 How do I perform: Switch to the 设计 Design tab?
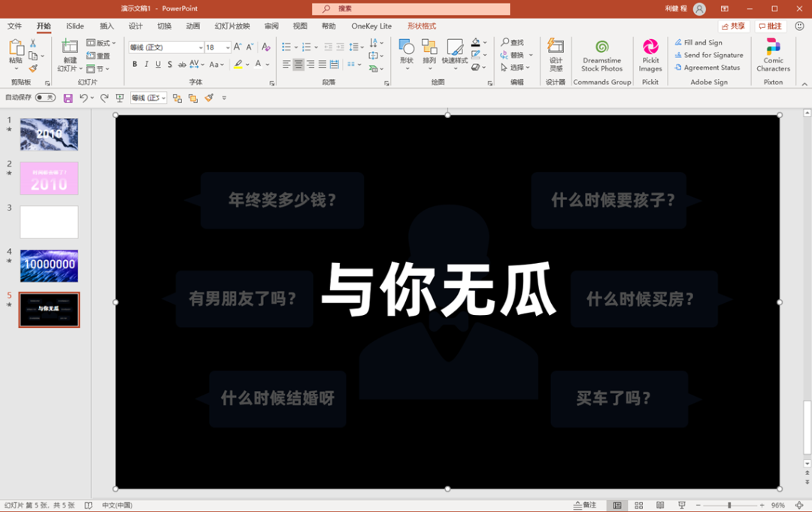click(135, 26)
